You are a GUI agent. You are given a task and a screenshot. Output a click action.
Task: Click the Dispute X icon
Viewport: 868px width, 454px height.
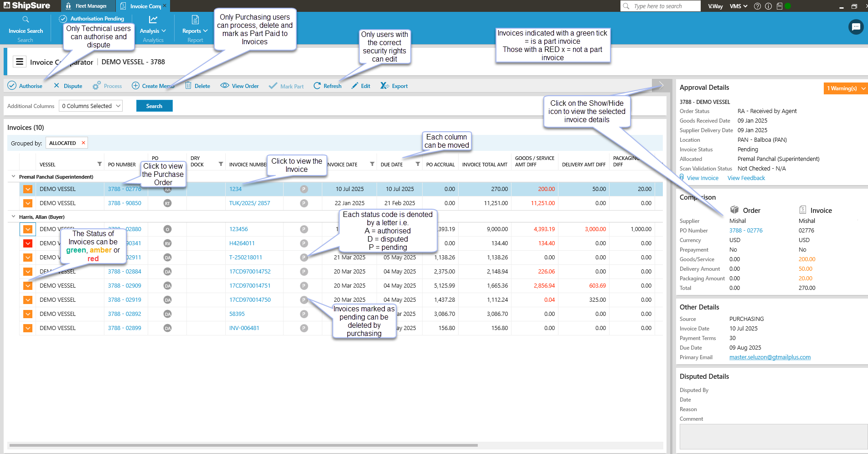(57, 86)
